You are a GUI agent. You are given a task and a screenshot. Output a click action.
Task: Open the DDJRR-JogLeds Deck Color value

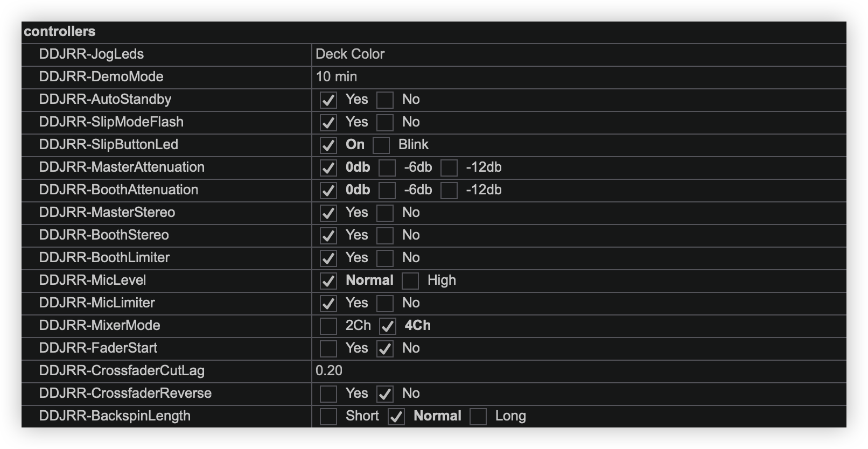point(350,54)
